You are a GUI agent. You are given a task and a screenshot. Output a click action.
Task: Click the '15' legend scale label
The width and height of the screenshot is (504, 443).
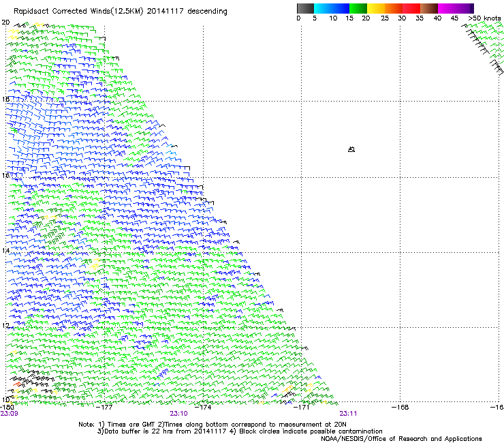(x=349, y=18)
